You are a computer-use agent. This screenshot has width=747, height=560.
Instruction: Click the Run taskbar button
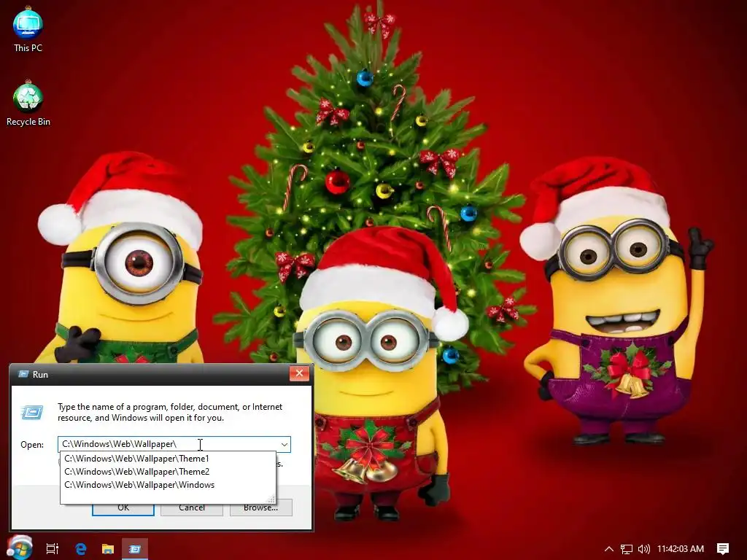coord(135,548)
